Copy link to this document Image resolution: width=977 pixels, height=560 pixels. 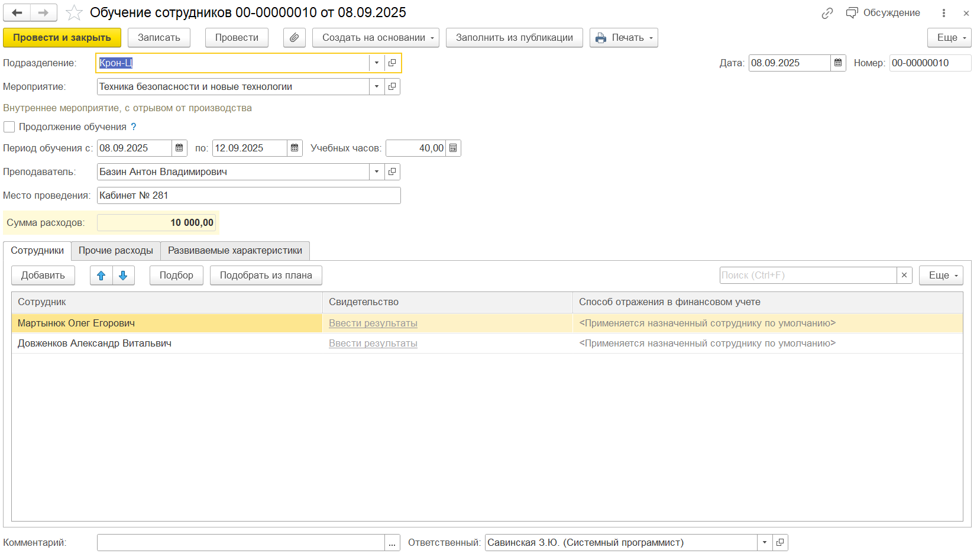pos(827,13)
